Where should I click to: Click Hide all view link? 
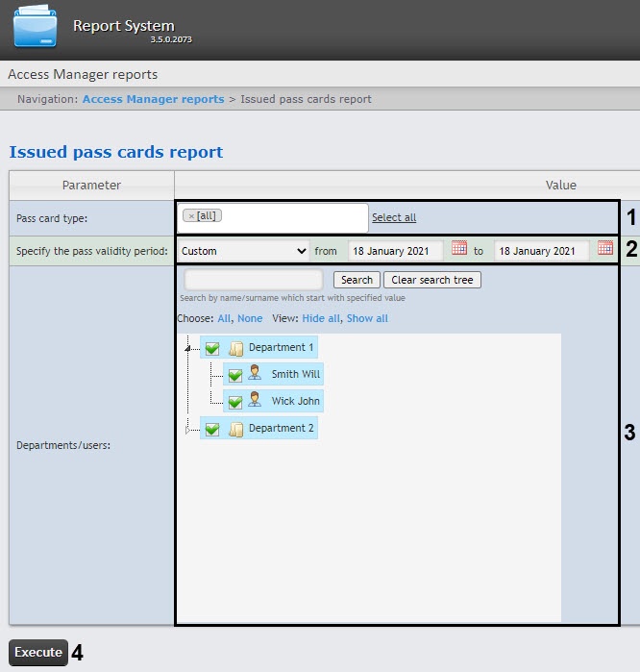[321, 318]
